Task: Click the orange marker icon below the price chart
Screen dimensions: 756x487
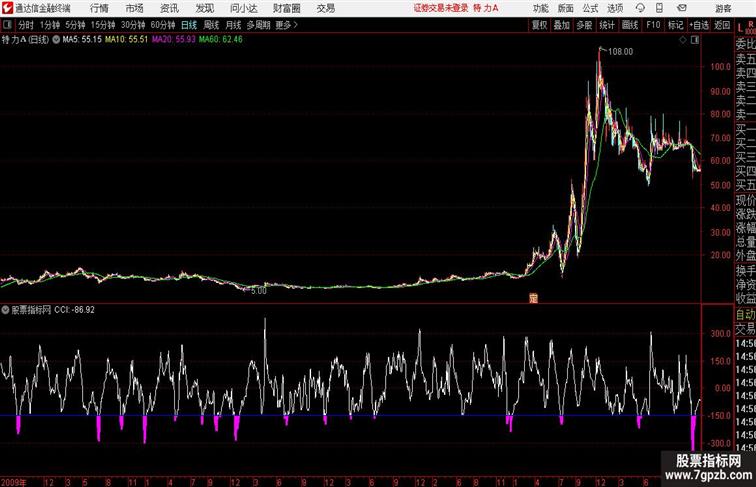Action: pos(533,298)
